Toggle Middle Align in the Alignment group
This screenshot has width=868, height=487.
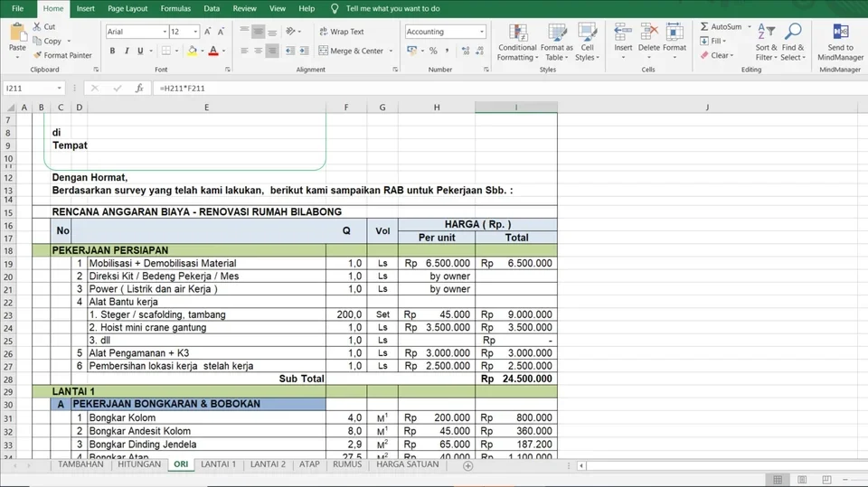point(258,32)
